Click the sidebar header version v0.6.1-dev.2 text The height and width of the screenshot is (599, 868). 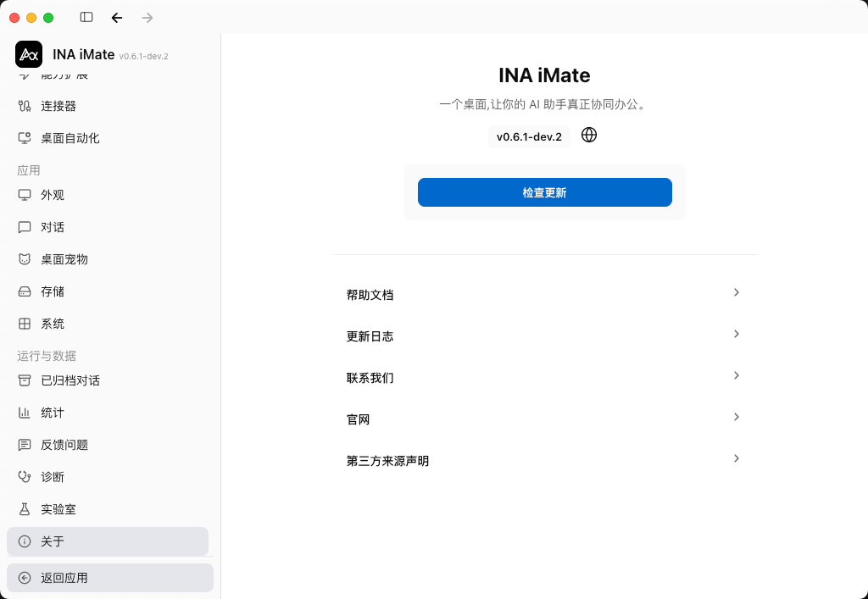point(143,57)
